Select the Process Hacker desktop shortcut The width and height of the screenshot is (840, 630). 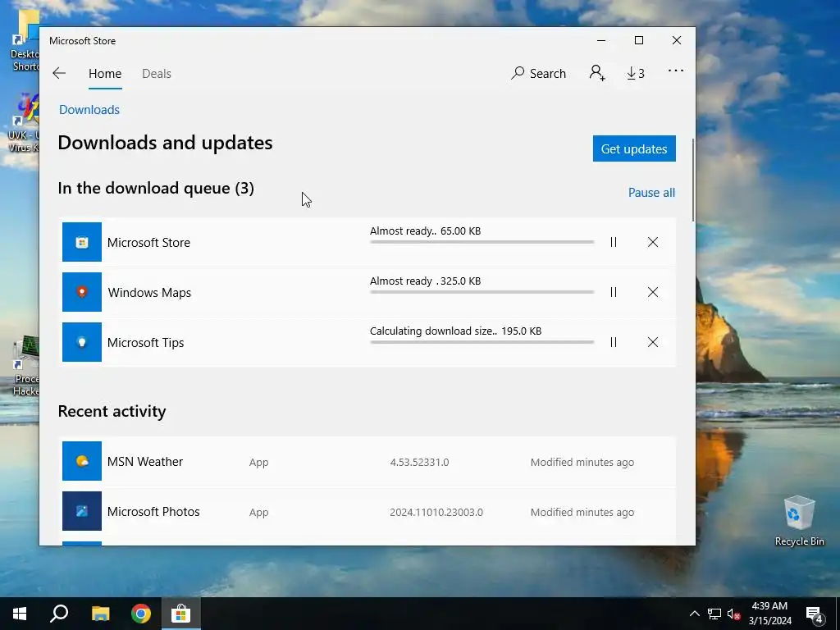tap(24, 367)
